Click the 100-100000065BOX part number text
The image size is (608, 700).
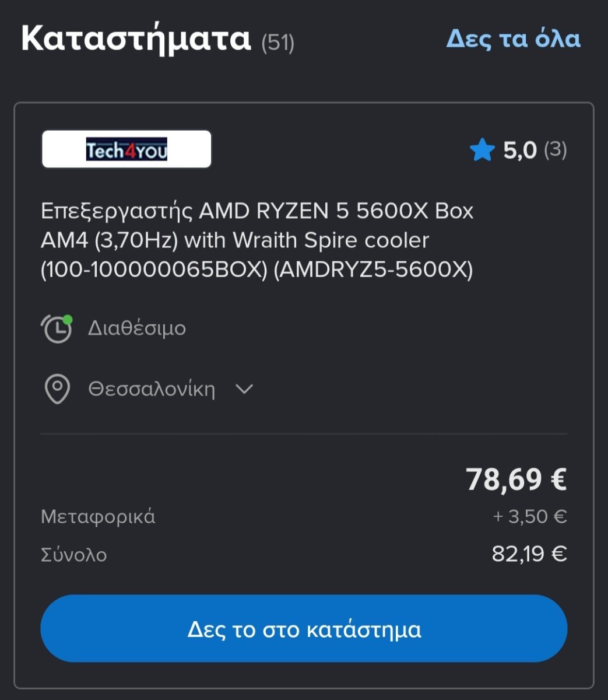[x=154, y=270]
